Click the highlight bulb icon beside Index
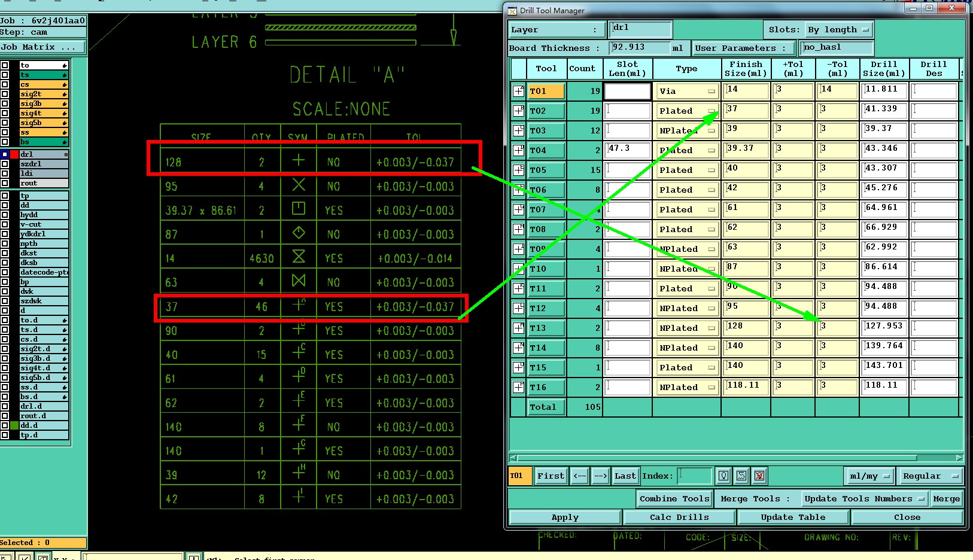 pyautogui.click(x=723, y=476)
